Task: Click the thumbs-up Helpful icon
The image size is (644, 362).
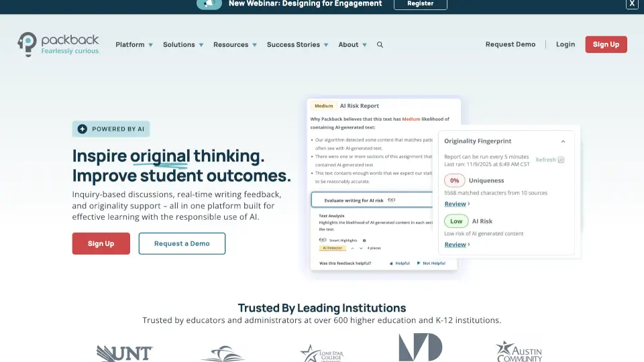Action: (x=392, y=263)
